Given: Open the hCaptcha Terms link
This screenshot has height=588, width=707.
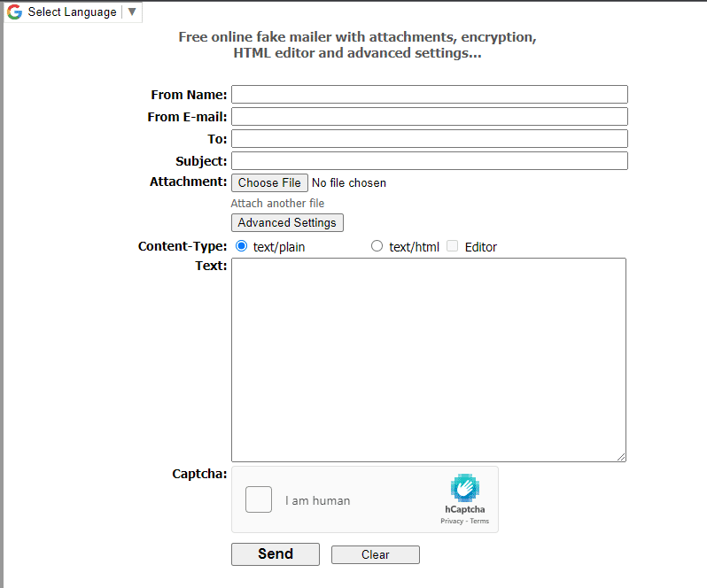Looking at the screenshot, I should [x=479, y=521].
